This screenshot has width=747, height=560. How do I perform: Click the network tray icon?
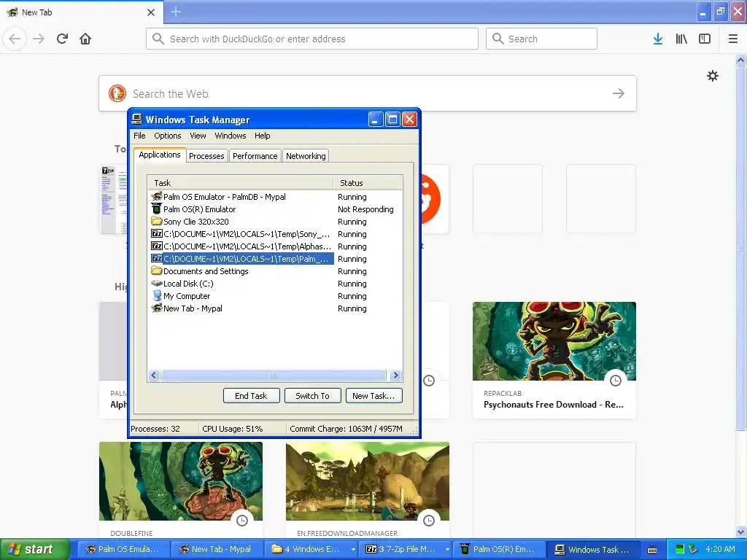pyautogui.click(x=693, y=549)
